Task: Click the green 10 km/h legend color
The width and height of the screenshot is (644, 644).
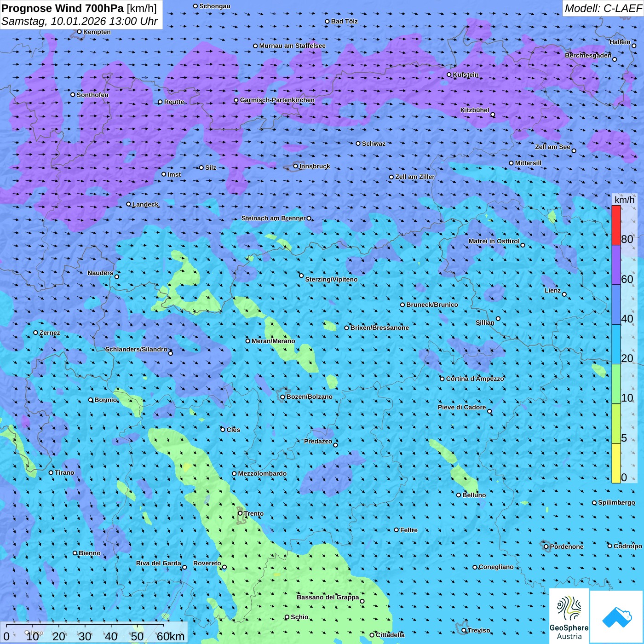Action: pos(616,384)
